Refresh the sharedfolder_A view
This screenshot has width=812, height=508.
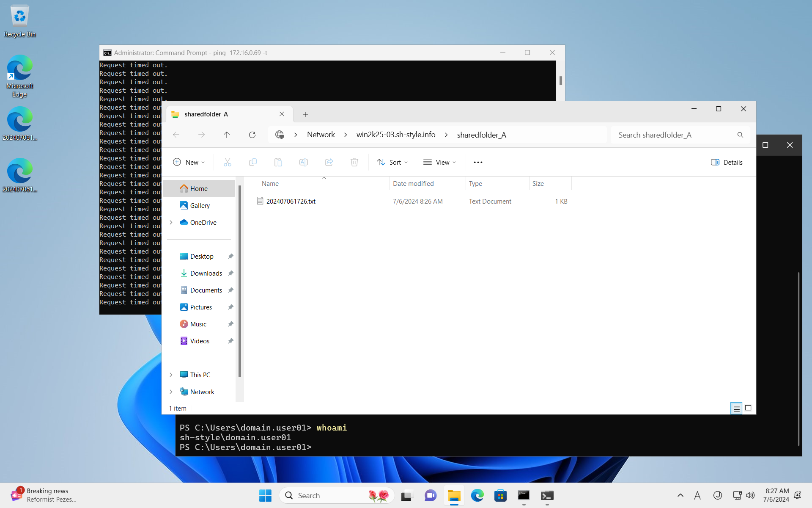pyautogui.click(x=252, y=135)
